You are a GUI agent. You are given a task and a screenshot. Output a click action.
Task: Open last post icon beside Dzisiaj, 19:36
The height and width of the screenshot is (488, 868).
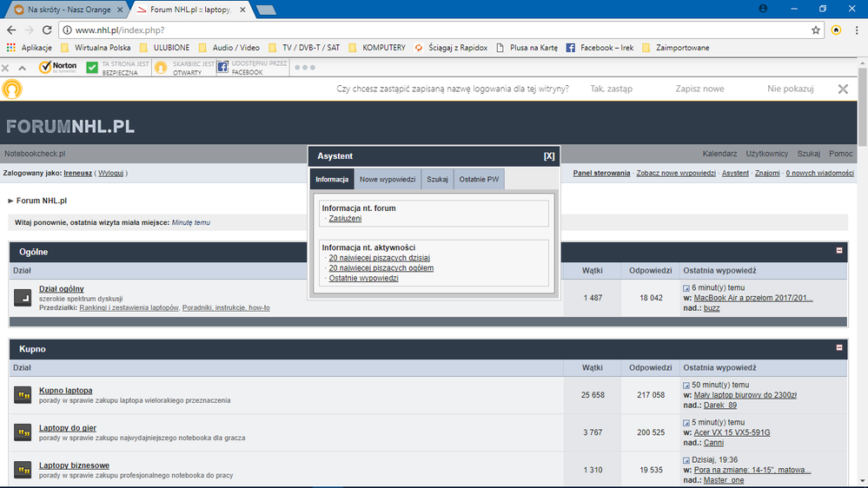coord(686,460)
